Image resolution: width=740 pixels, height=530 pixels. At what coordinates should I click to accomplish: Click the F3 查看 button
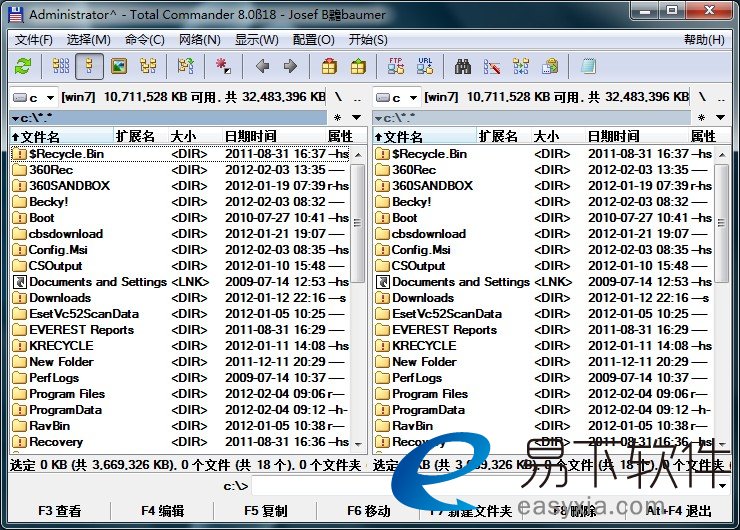tap(59, 511)
